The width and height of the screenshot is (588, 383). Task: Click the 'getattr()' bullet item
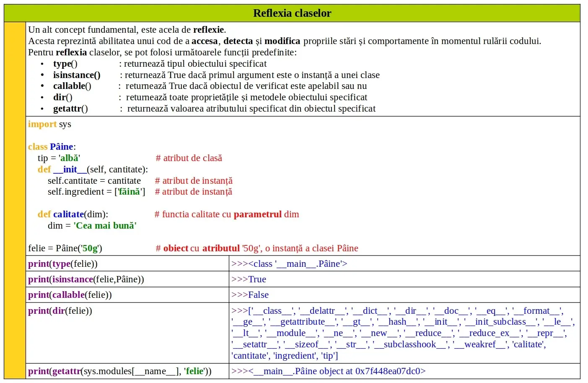click(x=70, y=109)
